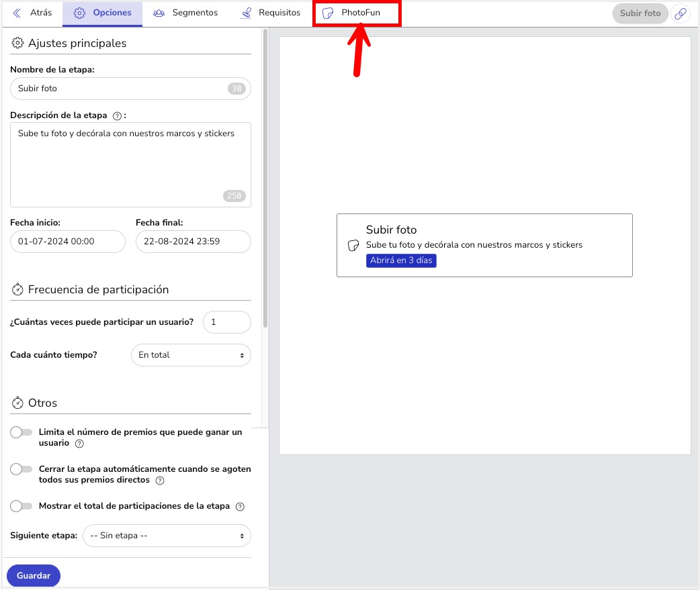Click the stopwatch icon beside Frecuencia de participación
The image size is (700, 590).
pos(18,289)
